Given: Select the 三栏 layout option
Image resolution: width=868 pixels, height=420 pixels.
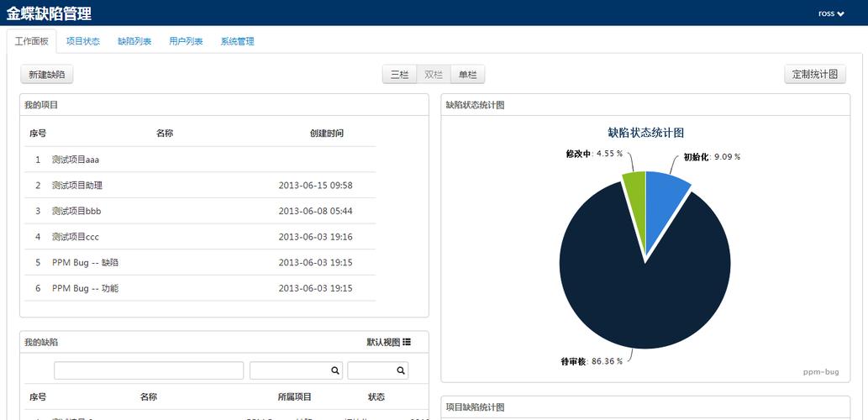Looking at the screenshot, I should pos(400,75).
